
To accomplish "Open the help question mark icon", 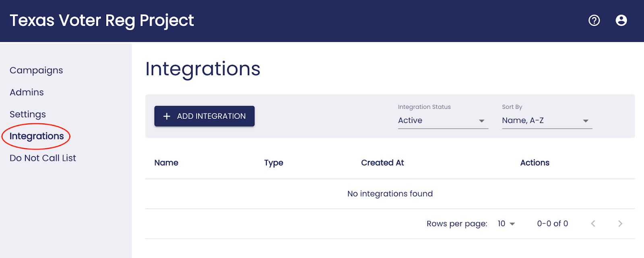I will tap(594, 20).
